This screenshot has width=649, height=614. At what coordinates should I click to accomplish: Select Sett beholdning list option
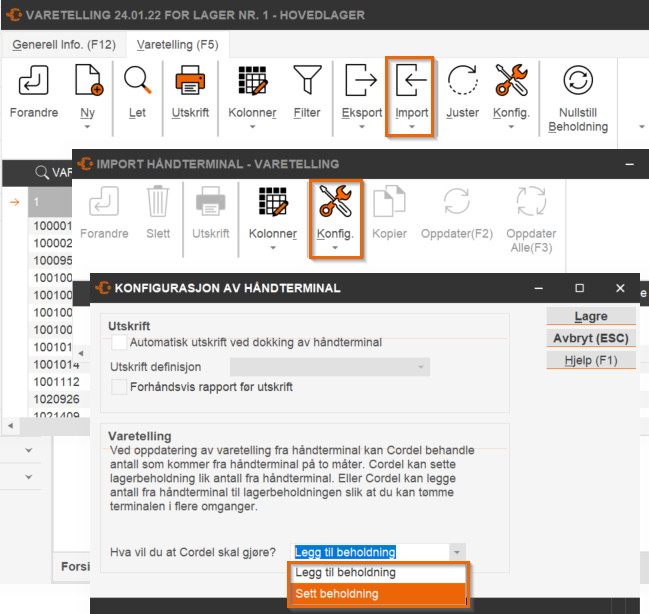(x=378, y=594)
